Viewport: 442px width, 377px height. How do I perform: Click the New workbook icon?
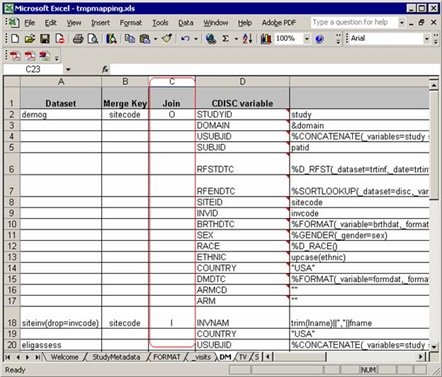(15, 39)
